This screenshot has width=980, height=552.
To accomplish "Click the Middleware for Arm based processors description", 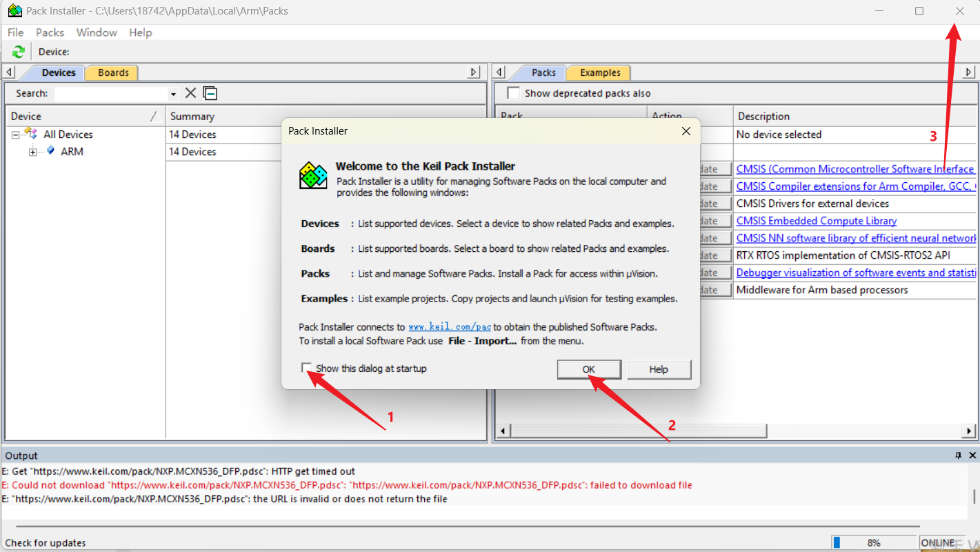I will [x=822, y=290].
